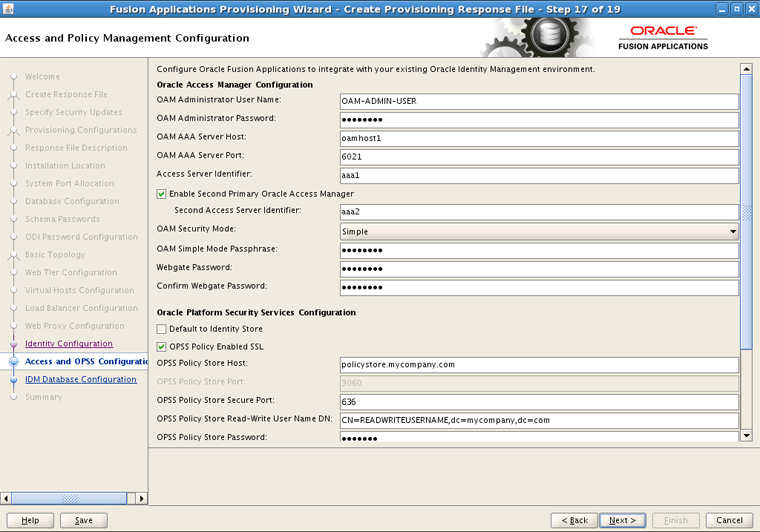Click the Webgate Password field
760x532 pixels.
(x=539, y=269)
